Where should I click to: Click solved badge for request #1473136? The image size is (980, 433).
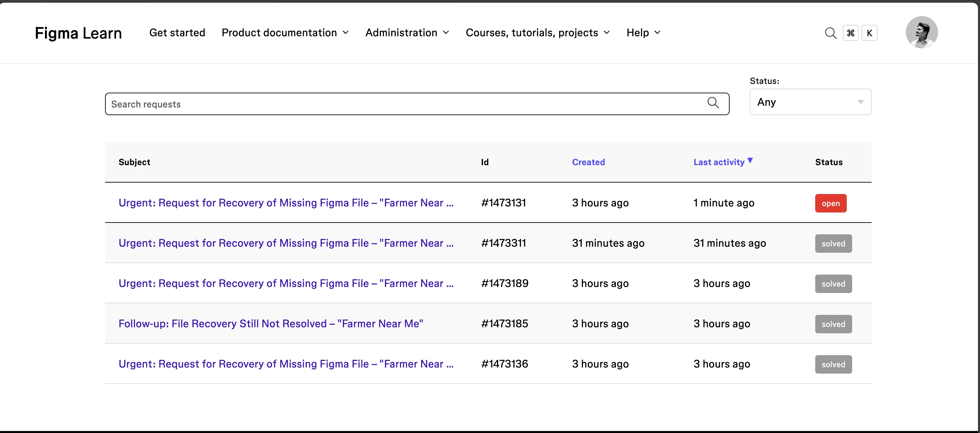pos(833,365)
